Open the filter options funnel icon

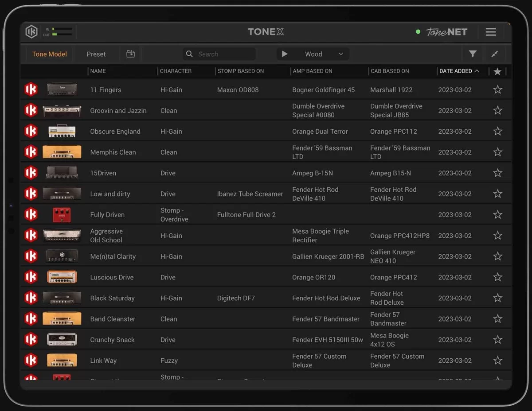point(473,54)
